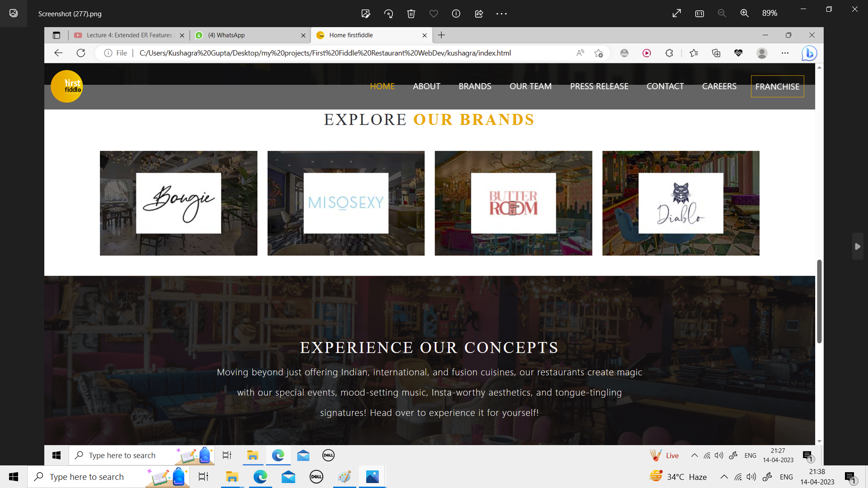868x488 pixels.
Task: View image at actual size
Action: [699, 14]
